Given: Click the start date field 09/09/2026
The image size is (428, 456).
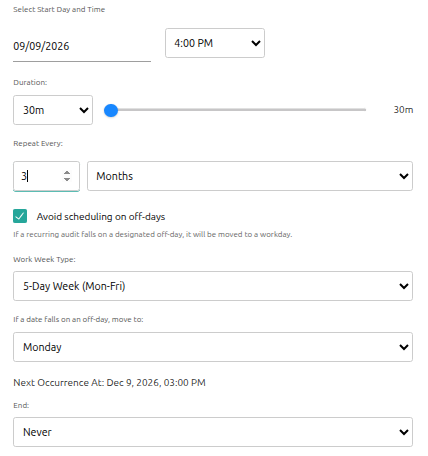Looking at the screenshot, I should point(82,46).
